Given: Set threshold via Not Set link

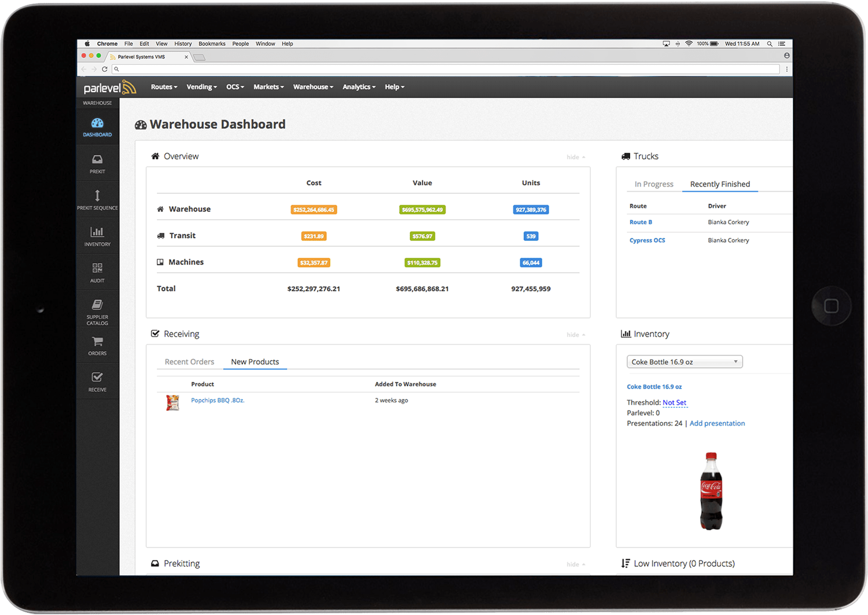Looking at the screenshot, I should tap(675, 402).
